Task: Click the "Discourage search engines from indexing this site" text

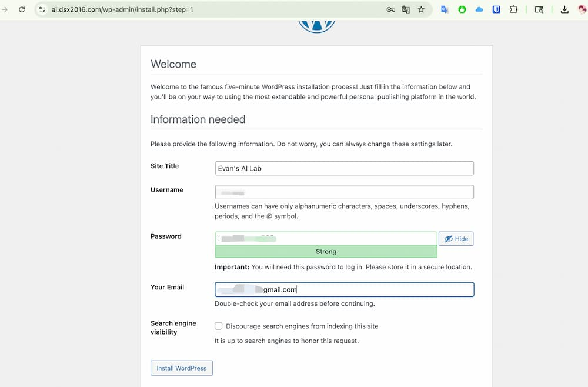Action: pyautogui.click(x=302, y=326)
